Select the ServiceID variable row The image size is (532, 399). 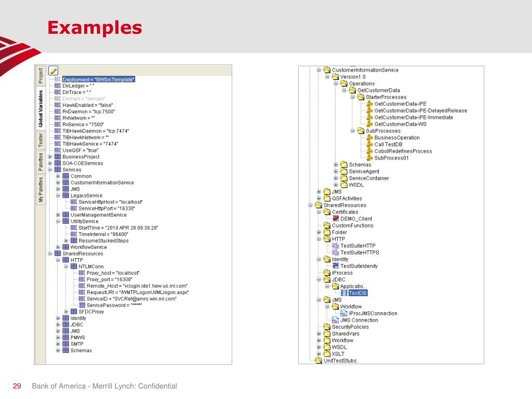coord(131,299)
